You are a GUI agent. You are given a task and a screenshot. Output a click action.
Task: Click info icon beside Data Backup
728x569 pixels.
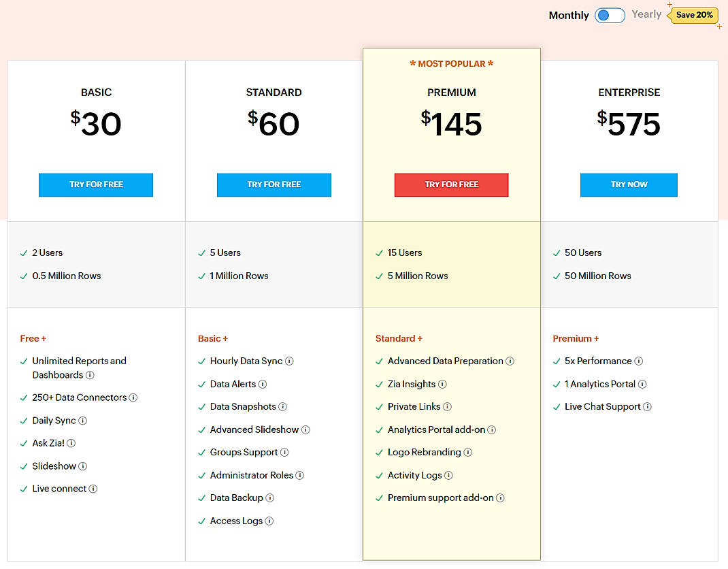coord(269,498)
